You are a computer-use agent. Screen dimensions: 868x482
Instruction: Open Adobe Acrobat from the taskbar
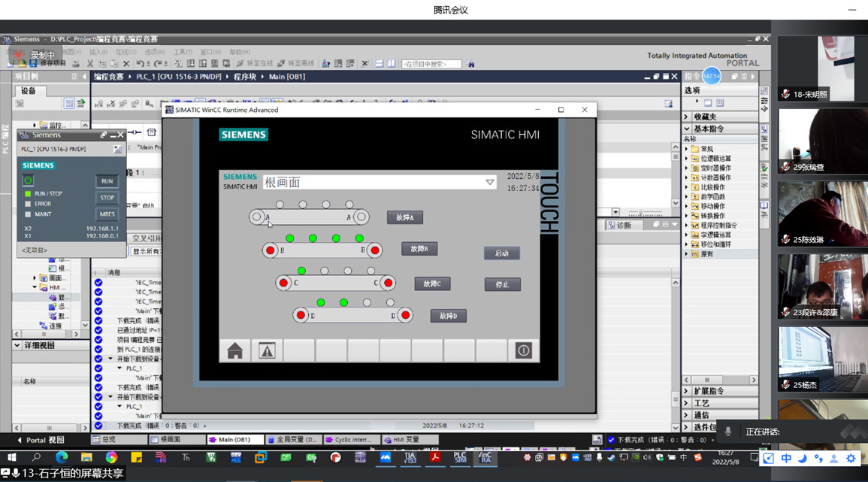(434, 457)
